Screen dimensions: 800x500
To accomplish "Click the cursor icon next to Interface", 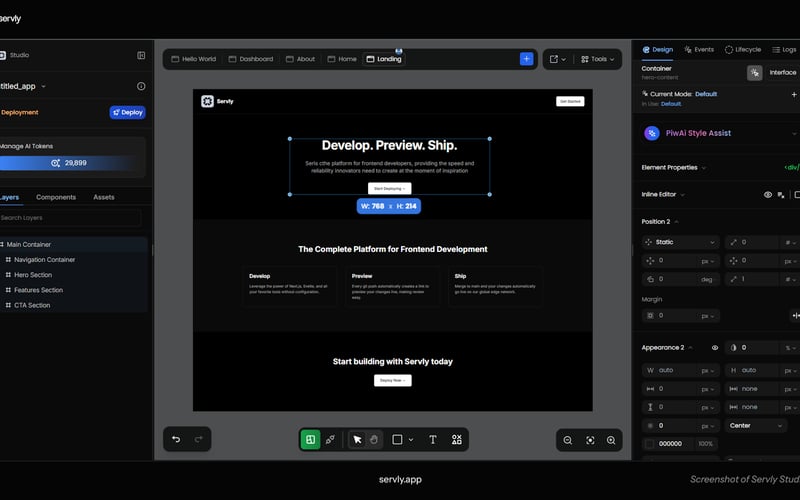I will (x=755, y=72).
